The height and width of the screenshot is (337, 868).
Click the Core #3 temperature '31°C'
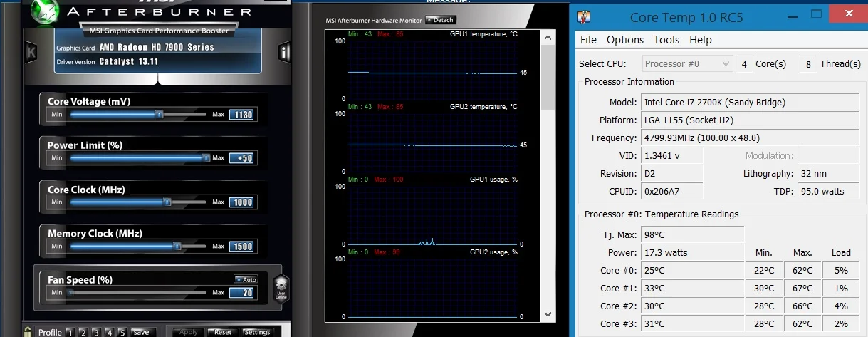tap(692, 323)
